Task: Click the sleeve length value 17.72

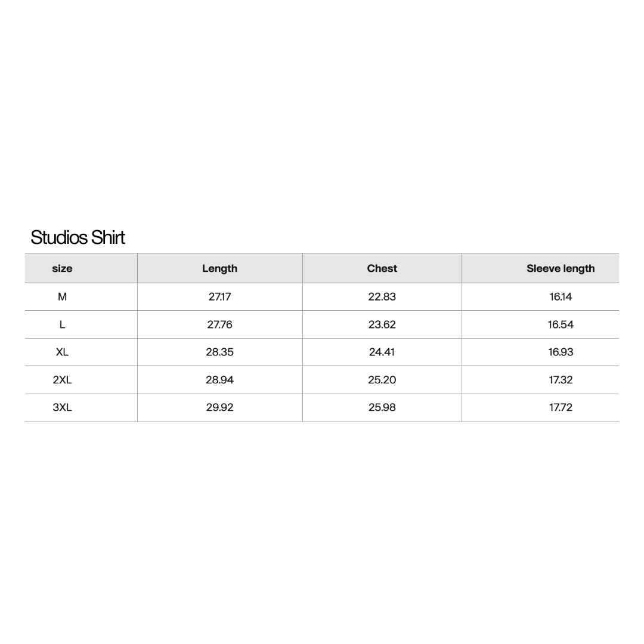Action: coord(561,407)
